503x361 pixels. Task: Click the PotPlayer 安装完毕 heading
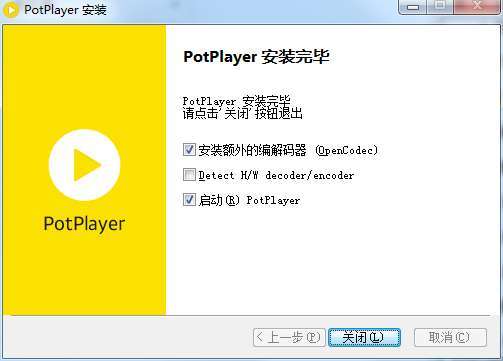click(x=256, y=57)
